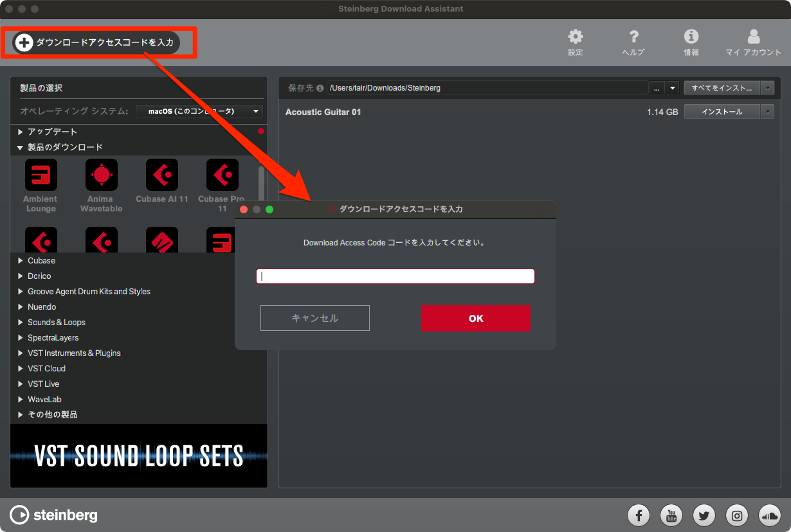The image size is (791, 532).
Task: Select the Anima Wavetable product icon
Action: (101, 175)
